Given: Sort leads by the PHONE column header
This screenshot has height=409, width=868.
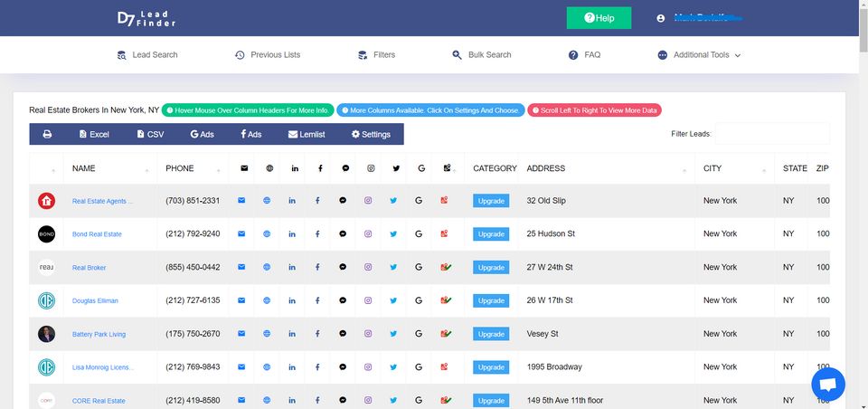Looking at the screenshot, I should tap(180, 168).
